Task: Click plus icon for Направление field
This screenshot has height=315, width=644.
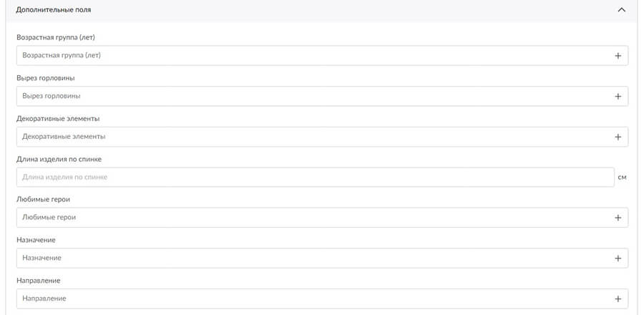Action: click(x=618, y=299)
